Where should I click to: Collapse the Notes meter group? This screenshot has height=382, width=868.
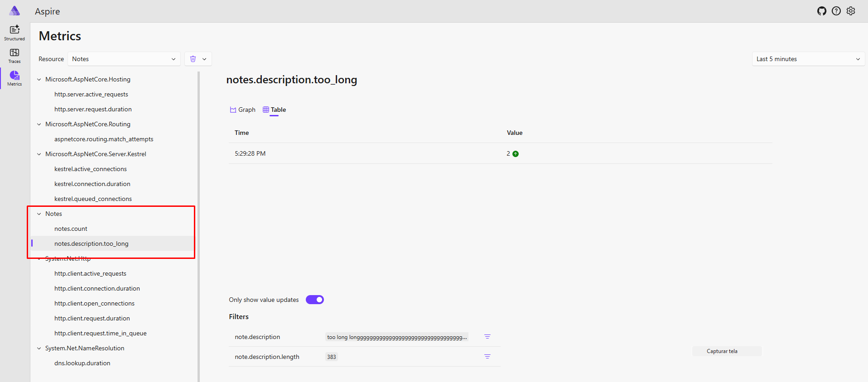(39, 214)
